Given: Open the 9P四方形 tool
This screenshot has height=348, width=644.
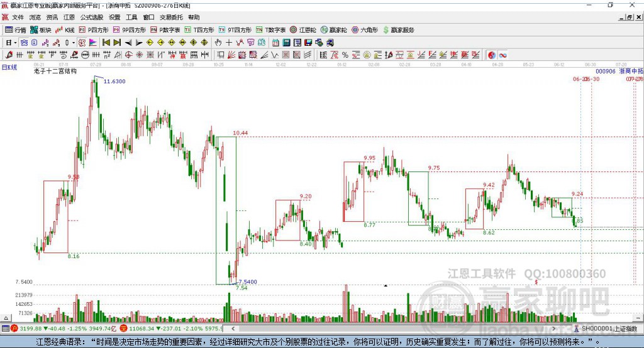Looking at the screenshot, I should [x=130, y=30].
